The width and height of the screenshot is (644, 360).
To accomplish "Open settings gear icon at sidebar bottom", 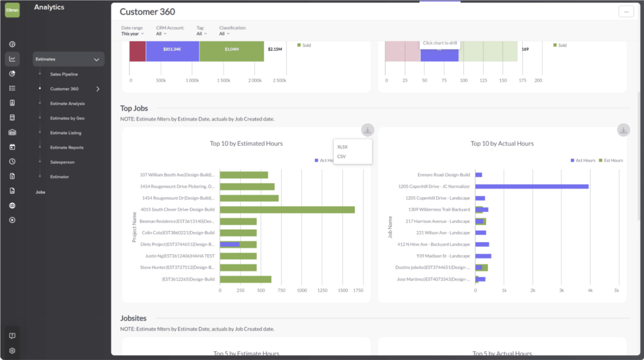I will tap(12, 351).
